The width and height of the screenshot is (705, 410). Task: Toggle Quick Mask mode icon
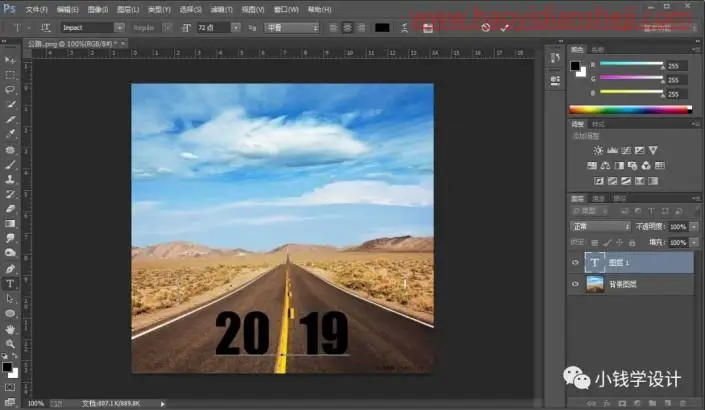coord(10,387)
